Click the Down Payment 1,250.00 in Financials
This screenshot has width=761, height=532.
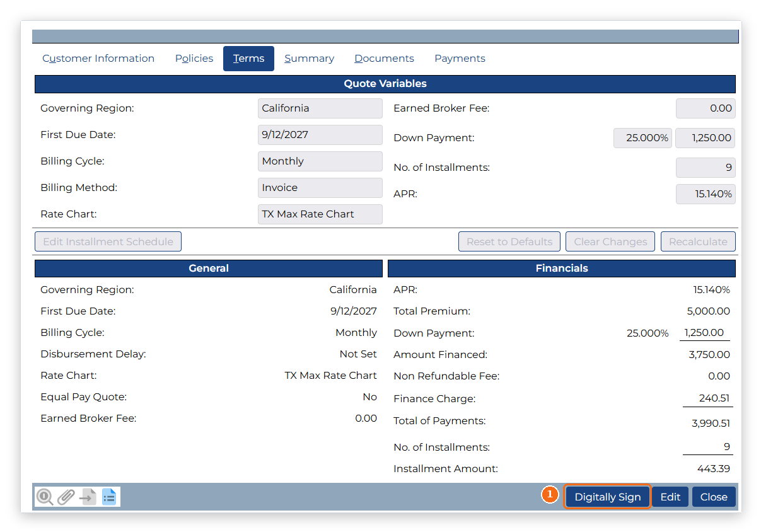(x=704, y=333)
